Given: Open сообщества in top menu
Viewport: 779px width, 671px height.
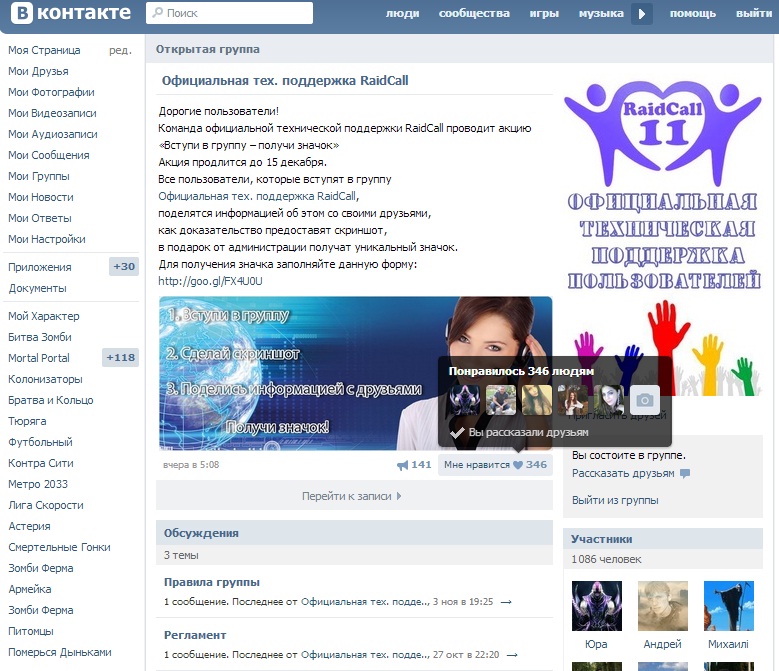Looking at the screenshot, I should click(474, 13).
